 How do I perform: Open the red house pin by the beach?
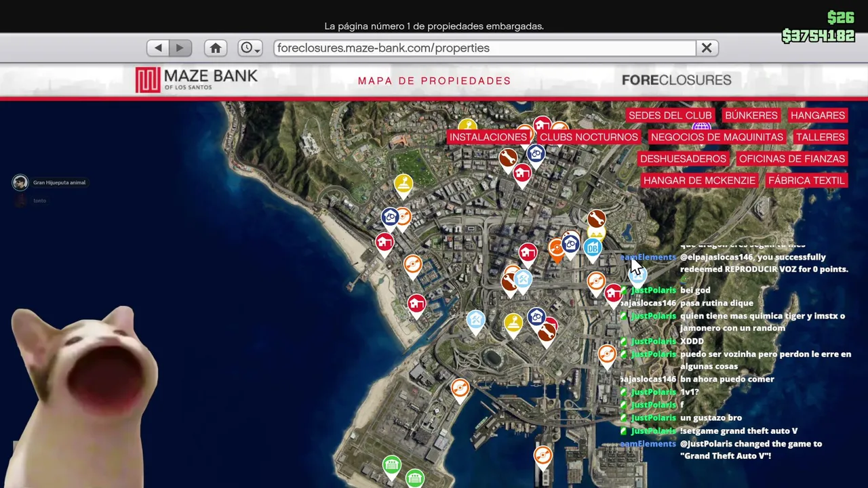(384, 243)
